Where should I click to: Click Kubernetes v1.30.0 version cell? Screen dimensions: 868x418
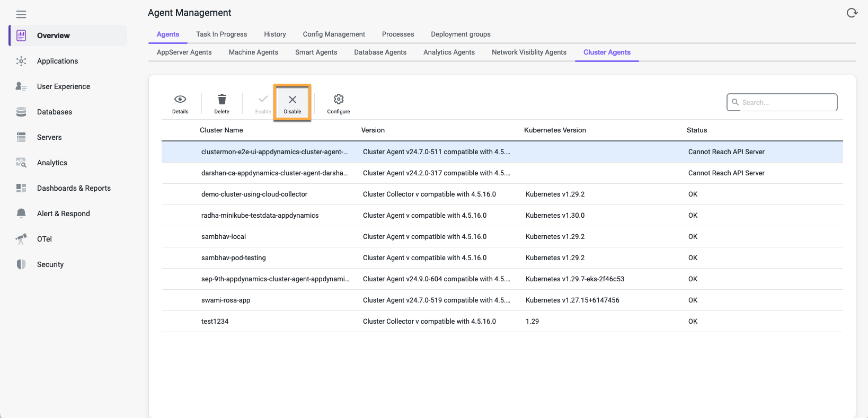[x=555, y=216]
